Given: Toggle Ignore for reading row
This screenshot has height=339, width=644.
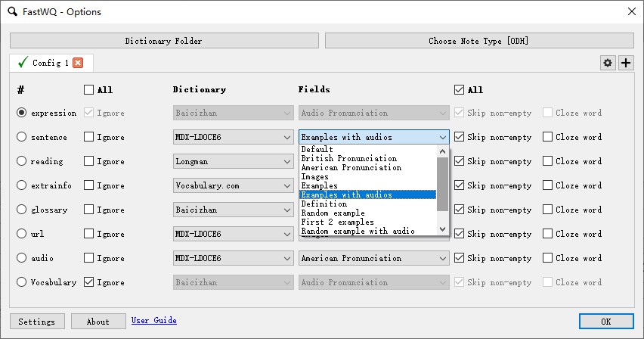Looking at the screenshot, I should tap(88, 161).
